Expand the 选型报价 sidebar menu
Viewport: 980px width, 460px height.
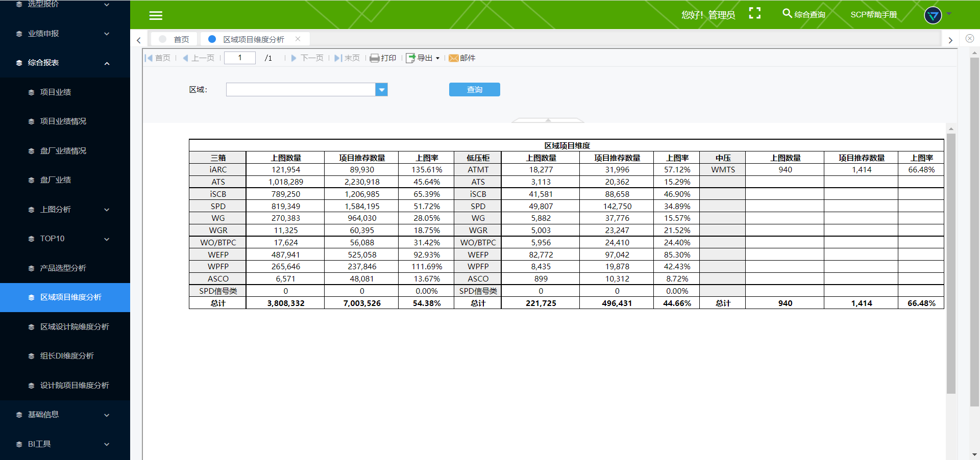[65, 4]
